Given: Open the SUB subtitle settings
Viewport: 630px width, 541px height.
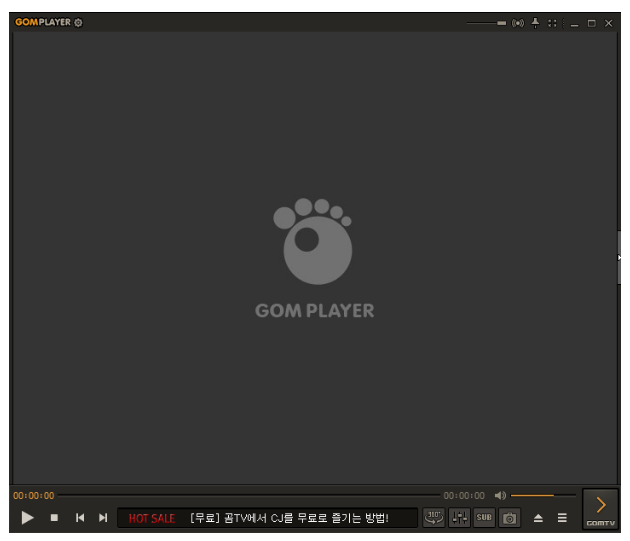Looking at the screenshot, I should (x=484, y=518).
